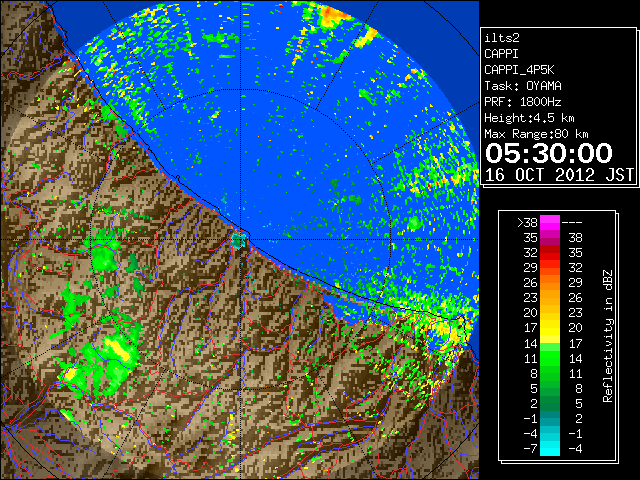Pick the orange legend color band

point(550,283)
